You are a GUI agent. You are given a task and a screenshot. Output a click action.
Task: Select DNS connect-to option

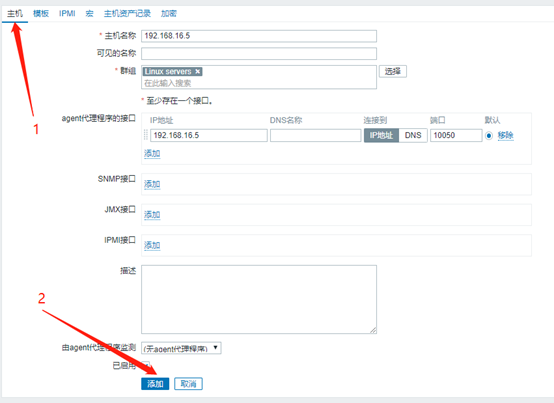(413, 136)
